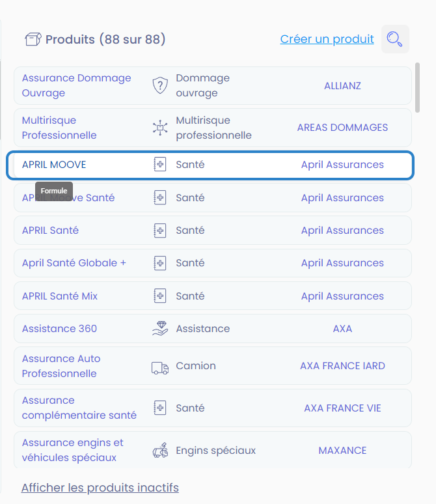Click the Engins spéciaux vehicle icon

pos(160,450)
